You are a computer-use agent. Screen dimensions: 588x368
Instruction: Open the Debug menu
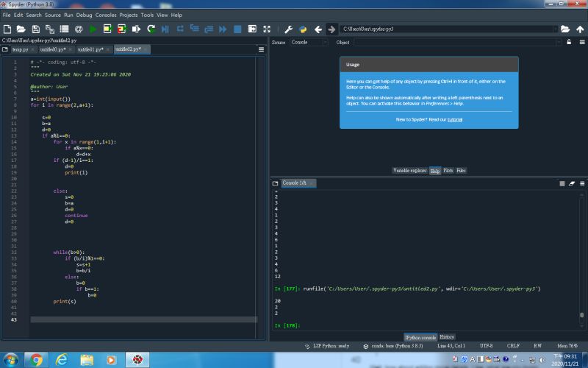pyautogui.click(x=84, y=15)
